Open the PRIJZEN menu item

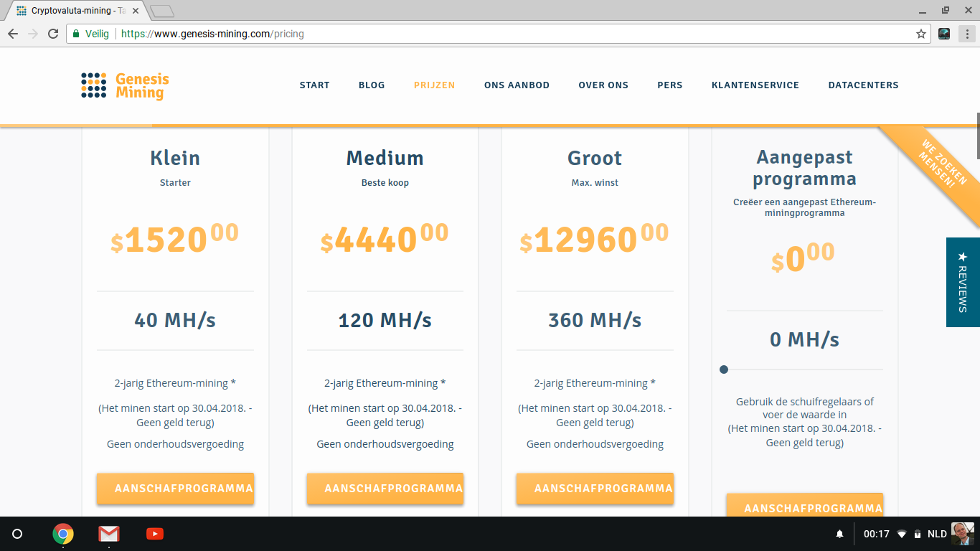tap(435, 85)
